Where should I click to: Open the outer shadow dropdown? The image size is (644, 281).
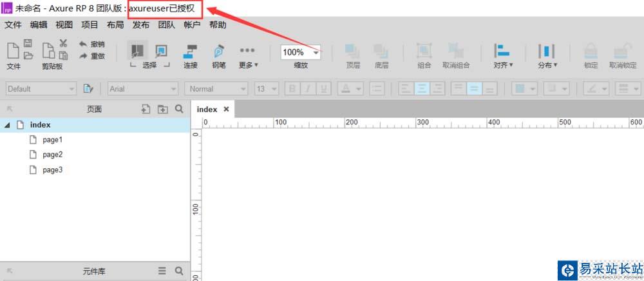pyautogui.click(x=556, y=89)
